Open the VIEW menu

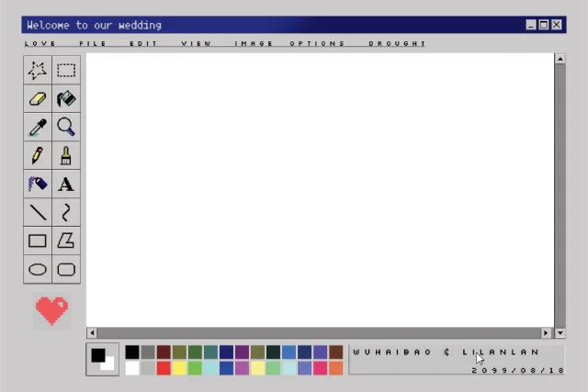(196, 44)
